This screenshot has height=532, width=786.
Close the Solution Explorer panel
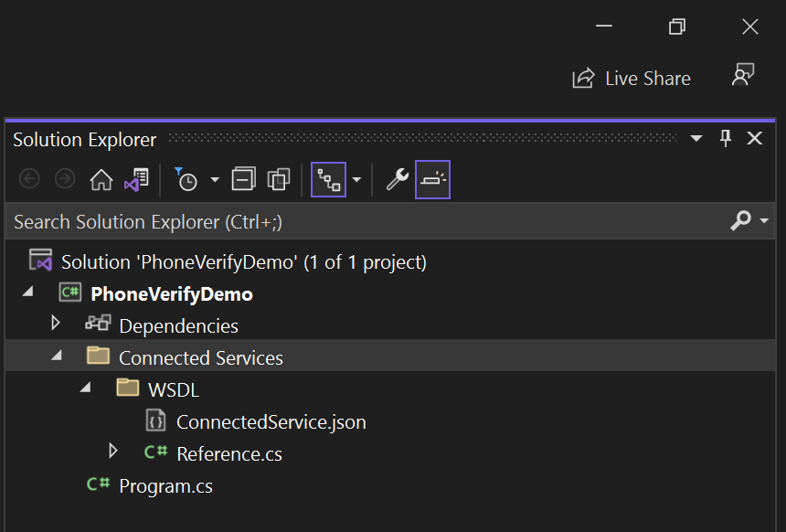tap(755, 139)
